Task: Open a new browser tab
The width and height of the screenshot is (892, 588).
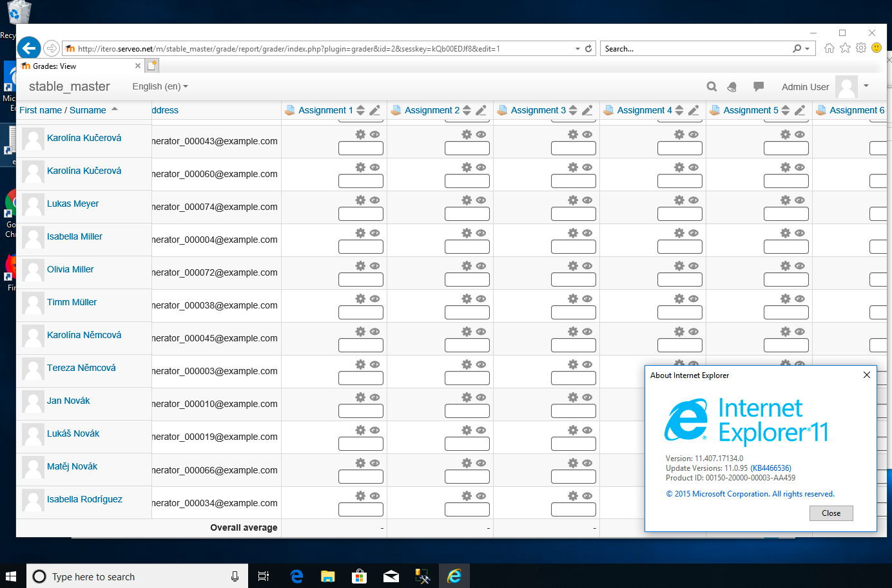Action: tap(152, 66)
